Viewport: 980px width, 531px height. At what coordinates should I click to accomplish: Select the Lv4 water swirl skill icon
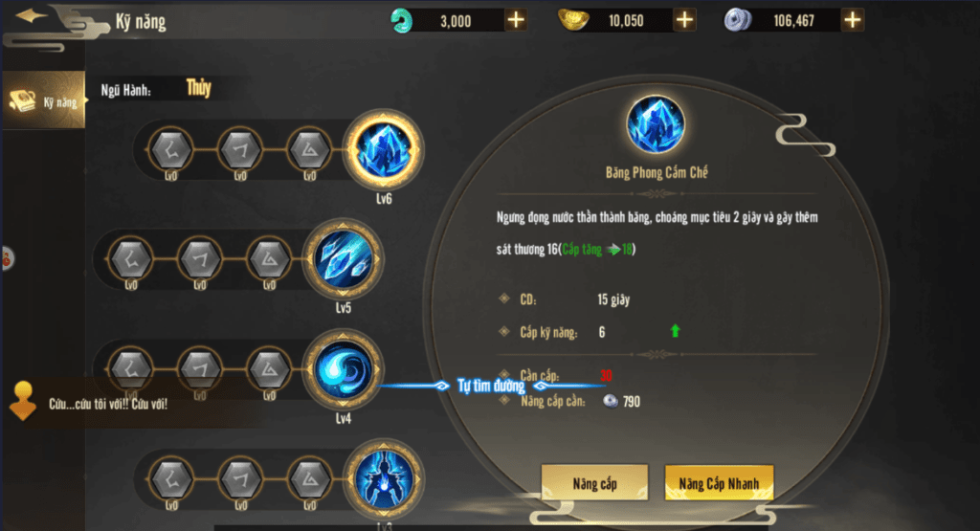344,369
